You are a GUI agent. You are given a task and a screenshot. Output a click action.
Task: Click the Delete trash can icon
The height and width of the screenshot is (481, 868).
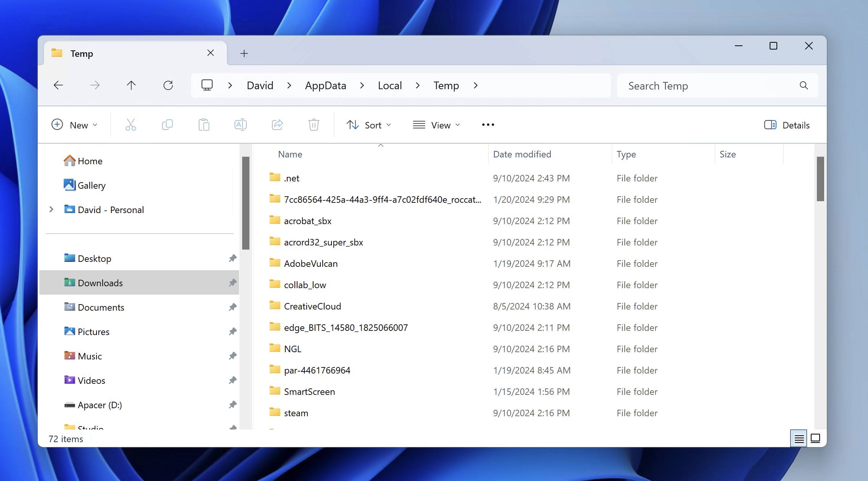[x=314, y=125]
